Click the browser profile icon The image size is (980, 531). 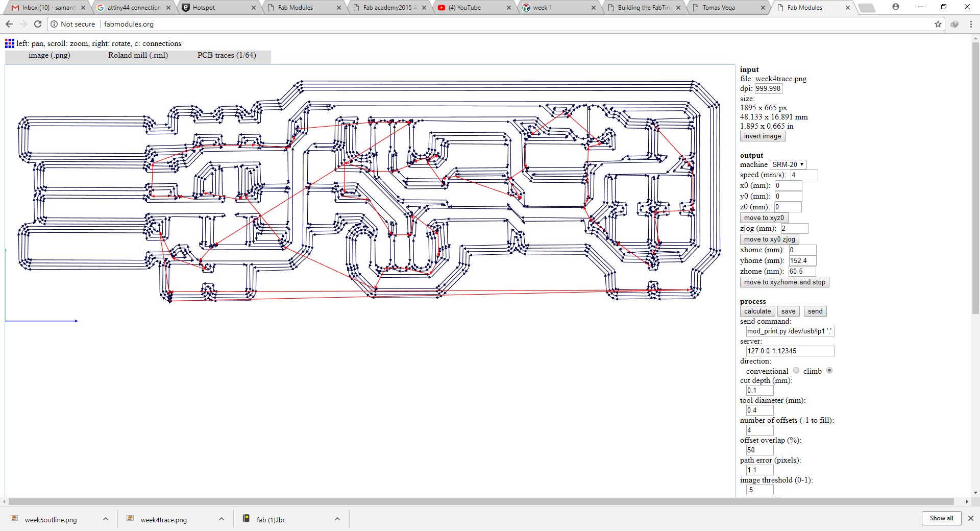point(896,7)
